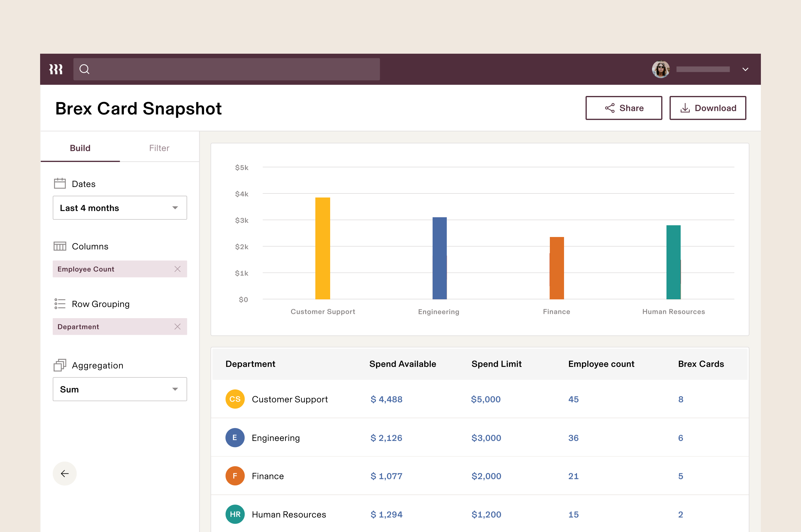801x532 pixels.
Task: Click the Finance F avatar icon
Action: (235, 476)
